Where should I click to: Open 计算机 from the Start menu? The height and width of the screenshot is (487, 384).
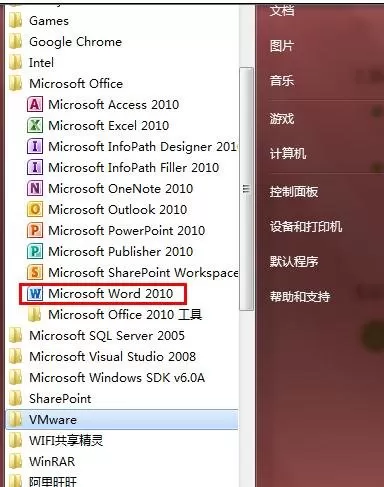(288, 154)
